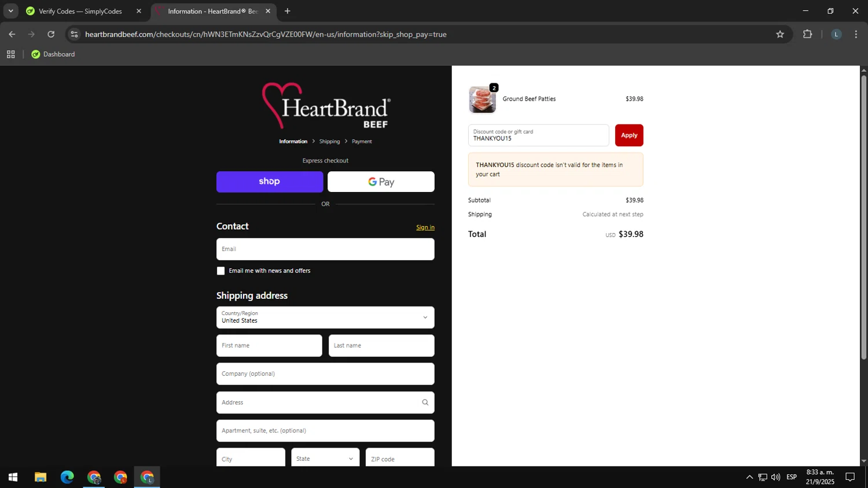This screenshot has width=868, height=488.
Task: Go to the Payment breadcrumb step
Action: coord(362,142)
